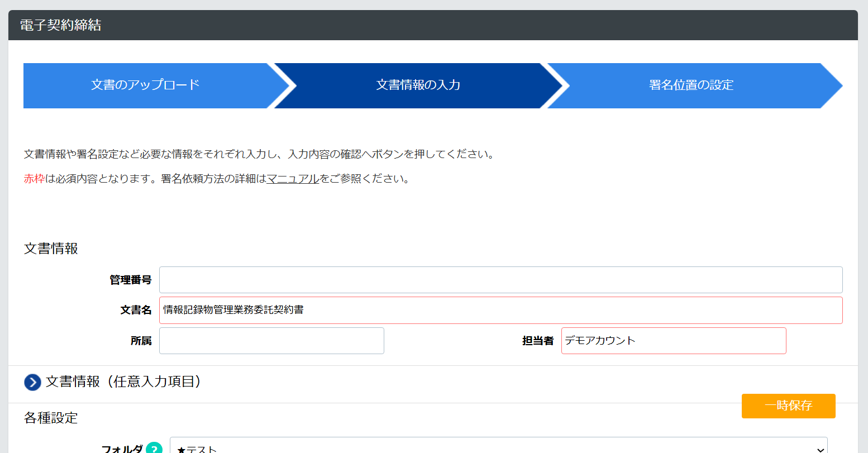
Task: Select the empty 所属 input box
Action: [271, 341]
